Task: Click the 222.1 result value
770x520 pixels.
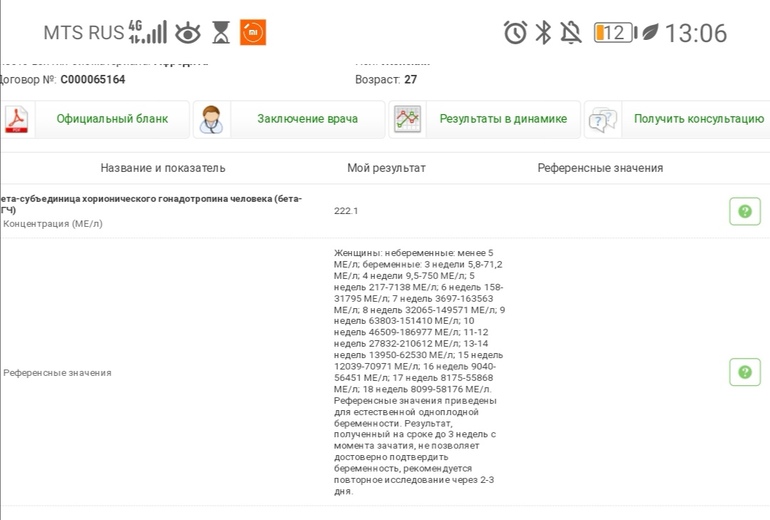Action: [x=346, y=211]
